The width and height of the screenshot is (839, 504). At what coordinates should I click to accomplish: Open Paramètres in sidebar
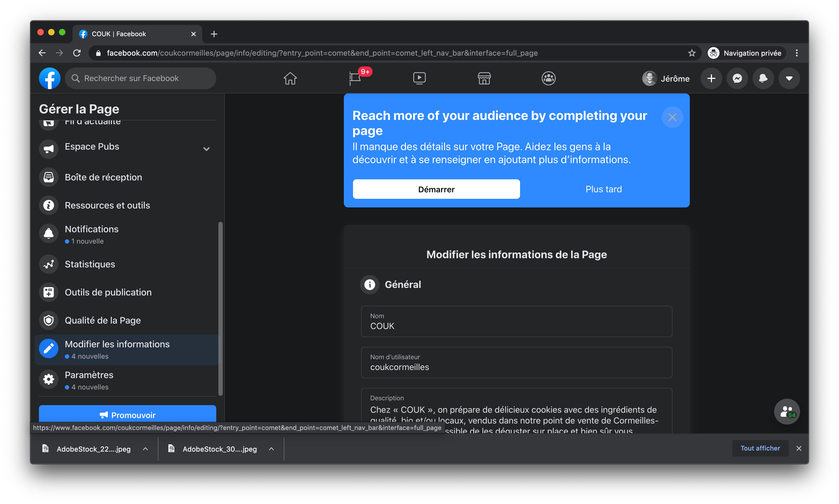click(x=127, y=380)
